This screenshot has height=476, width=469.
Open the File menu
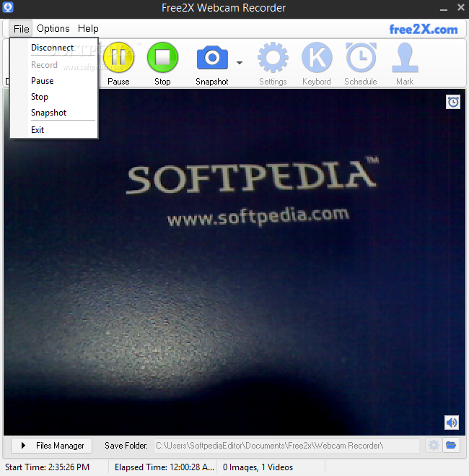tap(21, 29)
